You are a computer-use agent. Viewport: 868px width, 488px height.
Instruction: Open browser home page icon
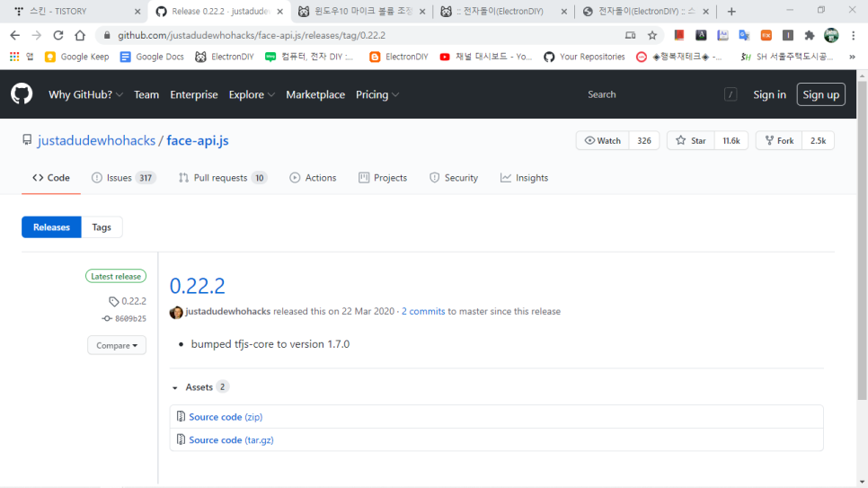[80, 35]
